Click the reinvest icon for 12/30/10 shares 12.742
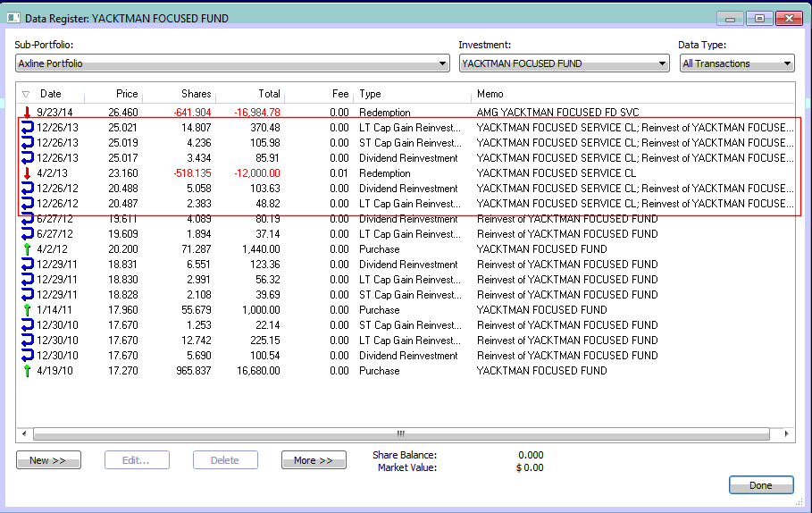 coord(28,341)
